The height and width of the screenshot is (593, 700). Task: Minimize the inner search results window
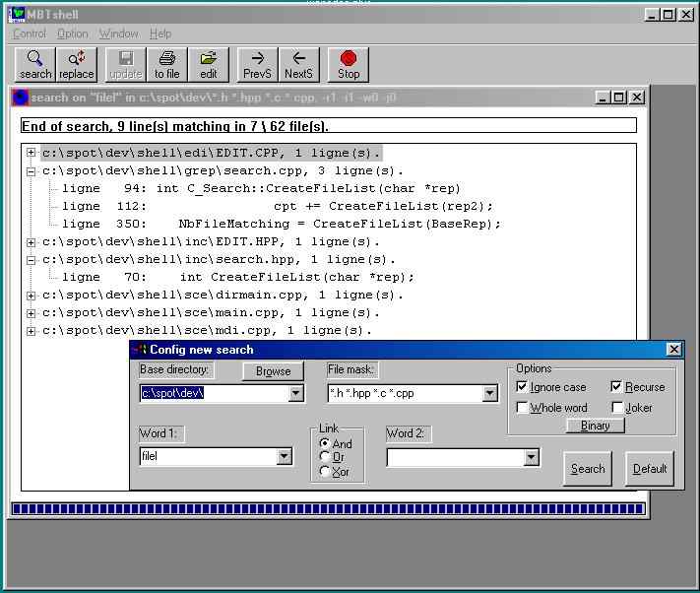603,97
